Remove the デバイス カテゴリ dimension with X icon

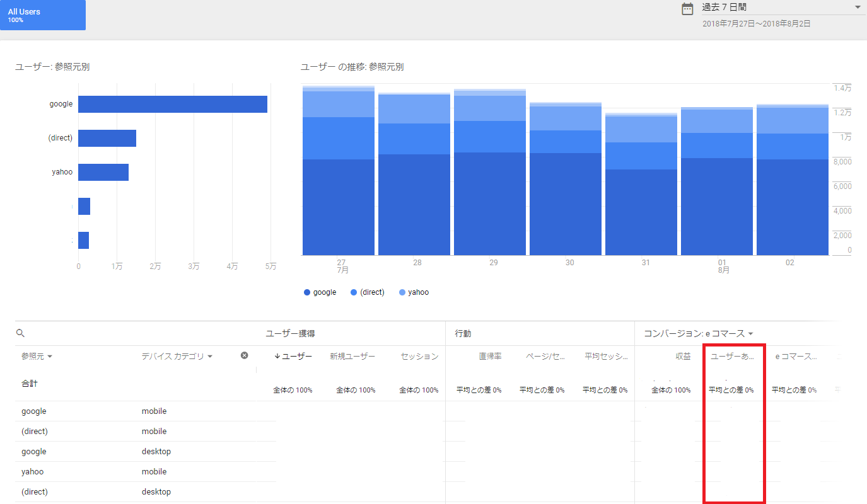coord(245,355)
